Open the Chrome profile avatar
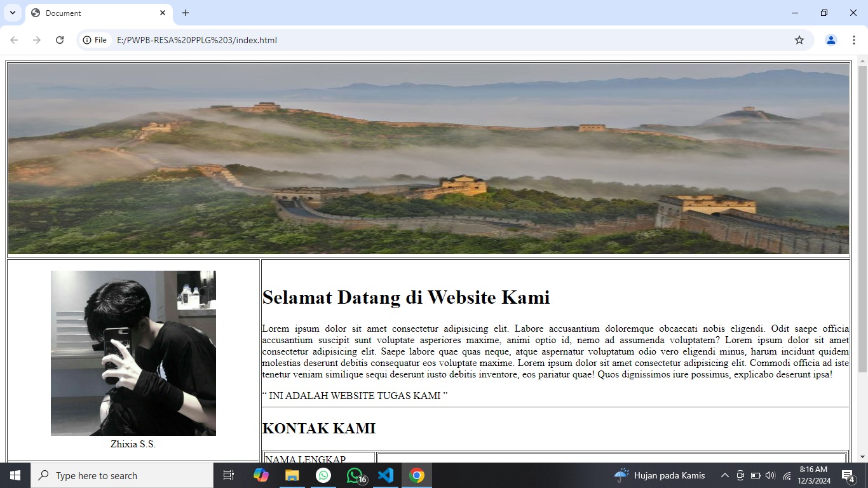868x488 pixels. point(831,40)
